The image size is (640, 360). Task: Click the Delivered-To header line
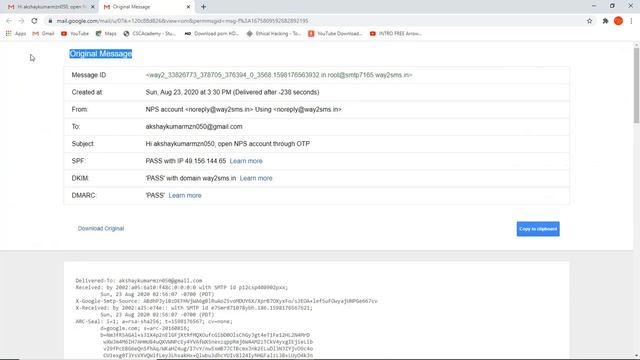click(x=139, y=281)
